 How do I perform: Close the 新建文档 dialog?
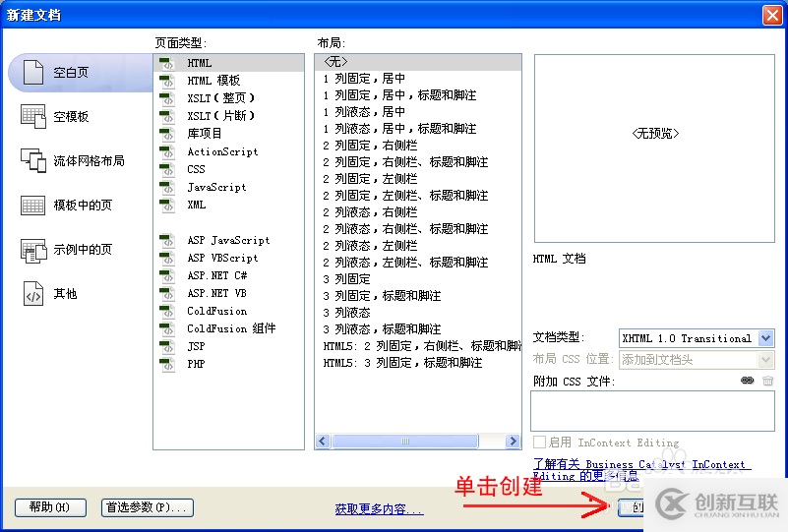[x=772, y=15]
